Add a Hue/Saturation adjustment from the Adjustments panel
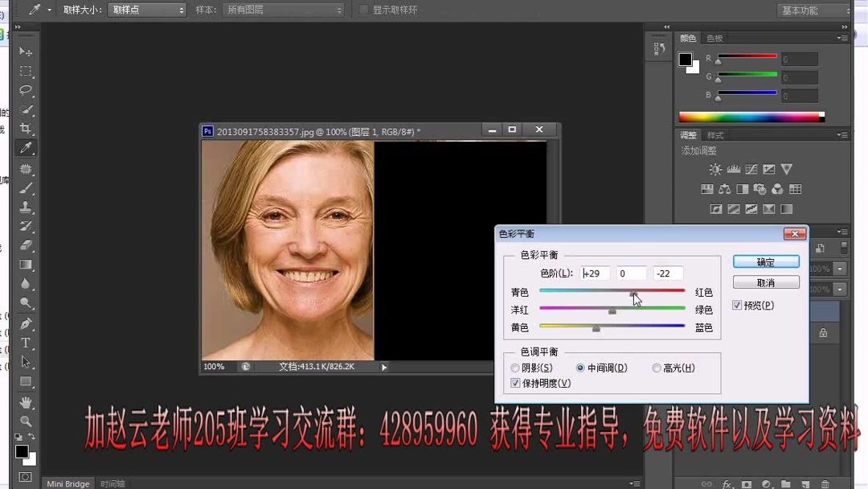Image resolution: width=868 pixels, height=489 pixels. click(x=707, y=188)
